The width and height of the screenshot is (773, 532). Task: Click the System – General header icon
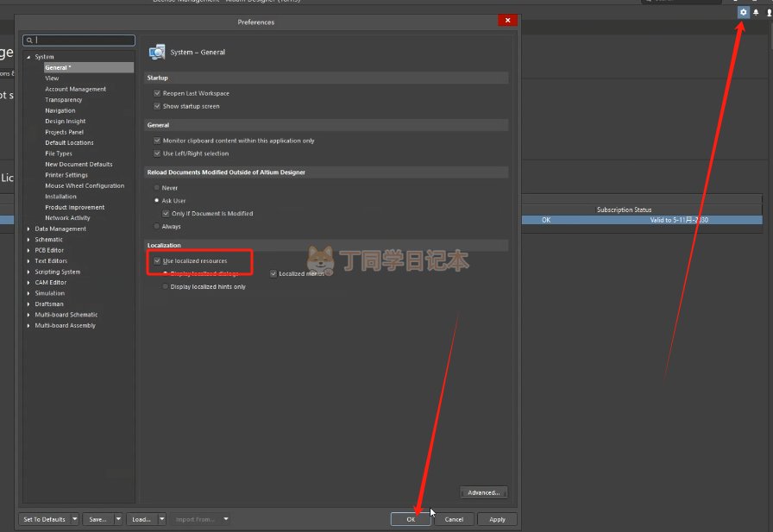pos(157,52)
